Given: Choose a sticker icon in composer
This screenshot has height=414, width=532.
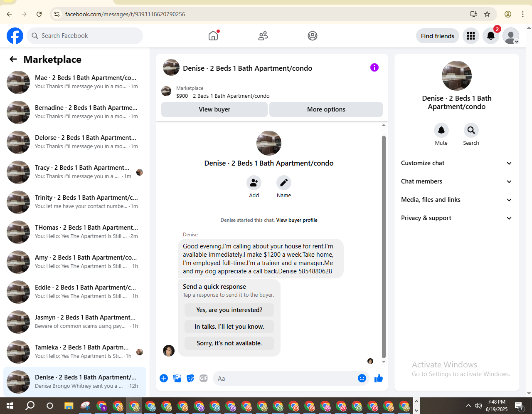Looking at the screenshot, I should 190,378.
